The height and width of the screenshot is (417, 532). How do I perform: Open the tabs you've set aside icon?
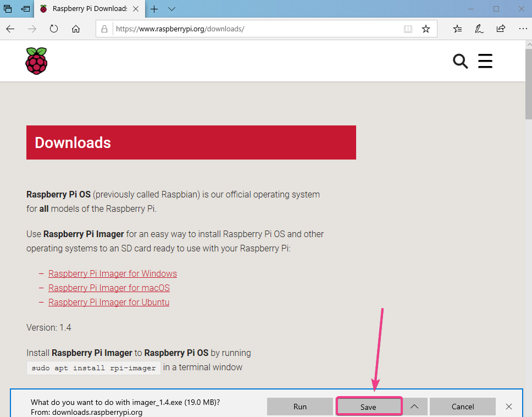point(8,9)
